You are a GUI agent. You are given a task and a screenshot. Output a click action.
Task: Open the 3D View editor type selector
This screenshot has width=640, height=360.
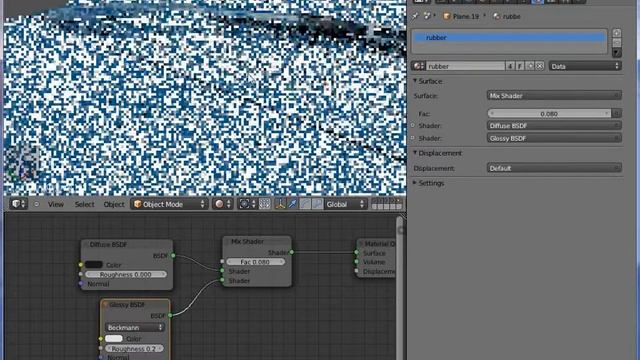point(18,204)
